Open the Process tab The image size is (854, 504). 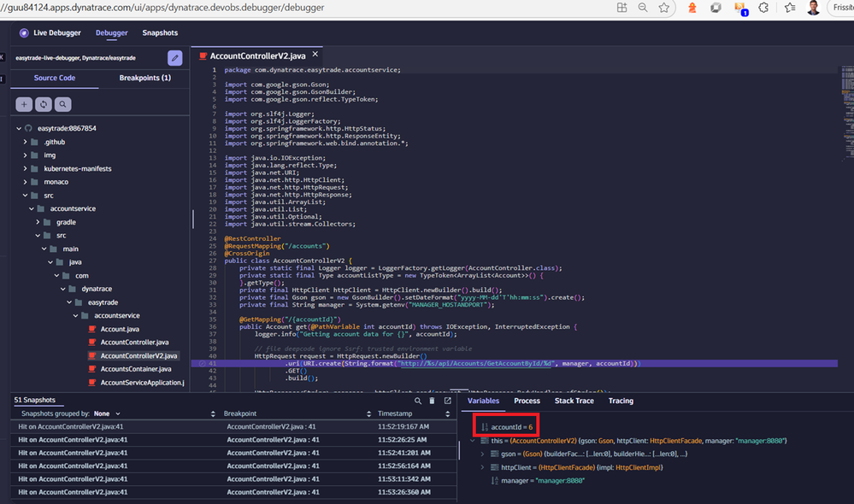527,401
